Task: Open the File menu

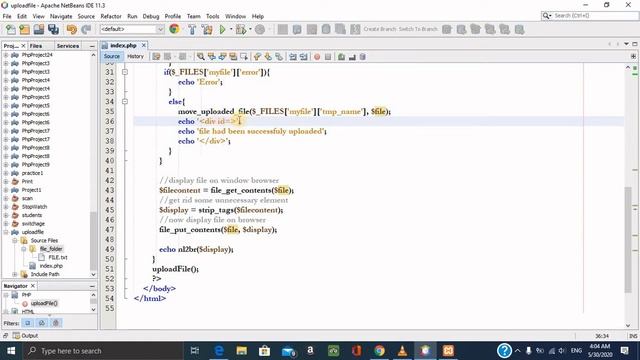Action: [x=7, y=16]
